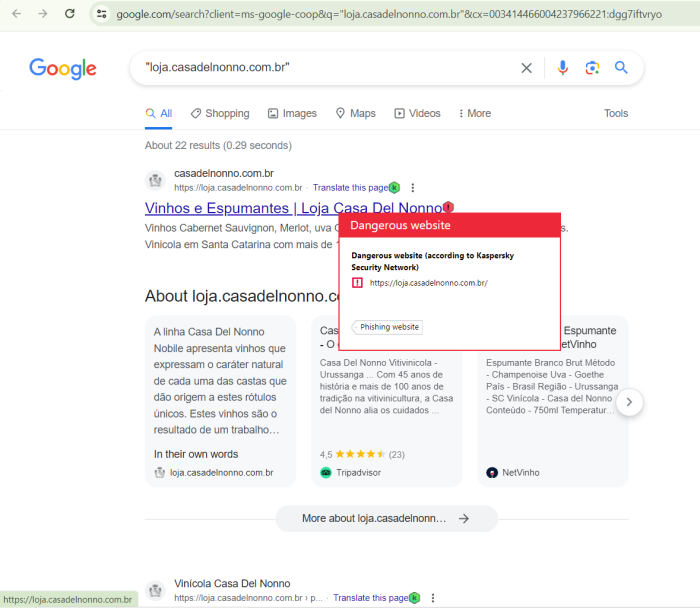Viewport: 700px width, 608px height.
Task: Click the search query input field
Action: 328,67
